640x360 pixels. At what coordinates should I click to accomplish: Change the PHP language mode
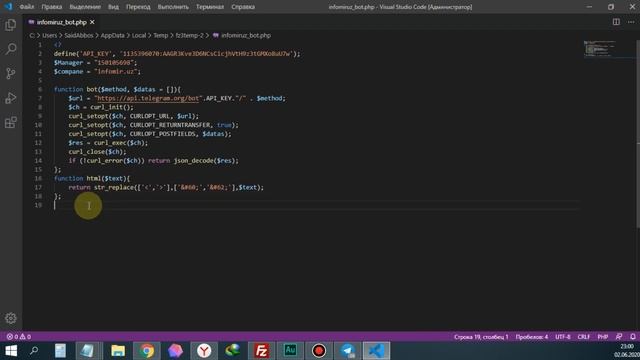click(x=603, y=337)
